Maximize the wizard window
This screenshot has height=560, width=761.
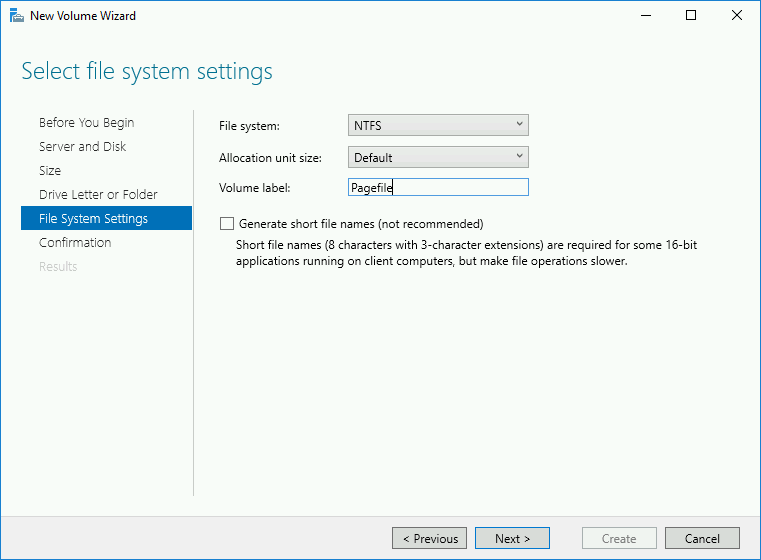tap(691, 16)
